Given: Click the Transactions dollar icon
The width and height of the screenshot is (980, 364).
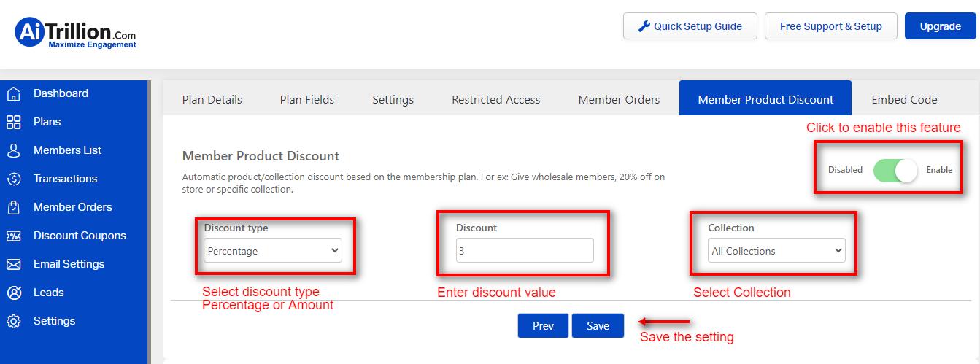Looking at the screenshot, I should coord(13,179).
